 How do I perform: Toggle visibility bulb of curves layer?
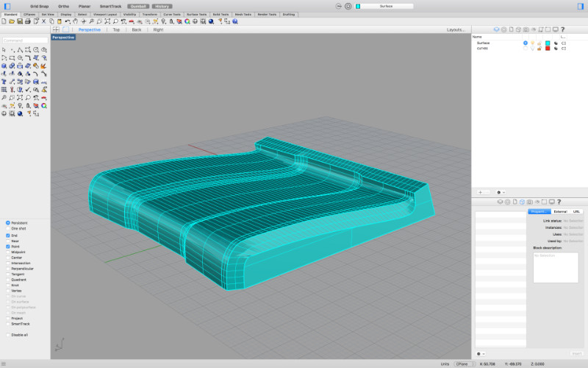pyautogui.click(x=532, y=49)
